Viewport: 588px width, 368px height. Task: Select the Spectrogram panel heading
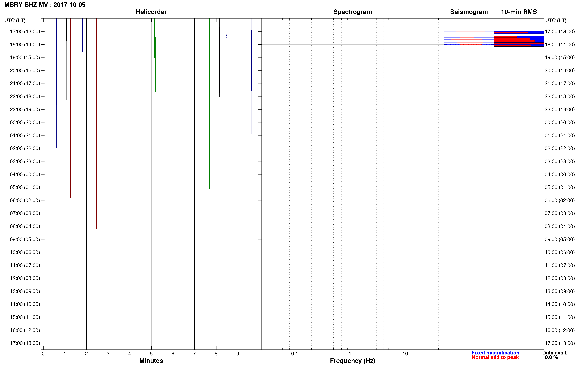(352, 12)
